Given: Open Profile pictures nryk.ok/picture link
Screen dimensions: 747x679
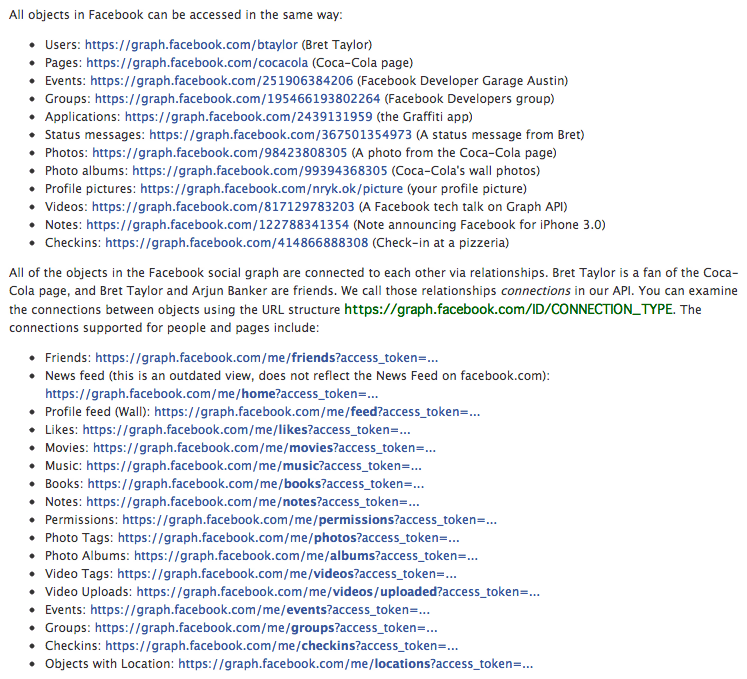Looking at the screenshot, I should (x=272, y=189).
